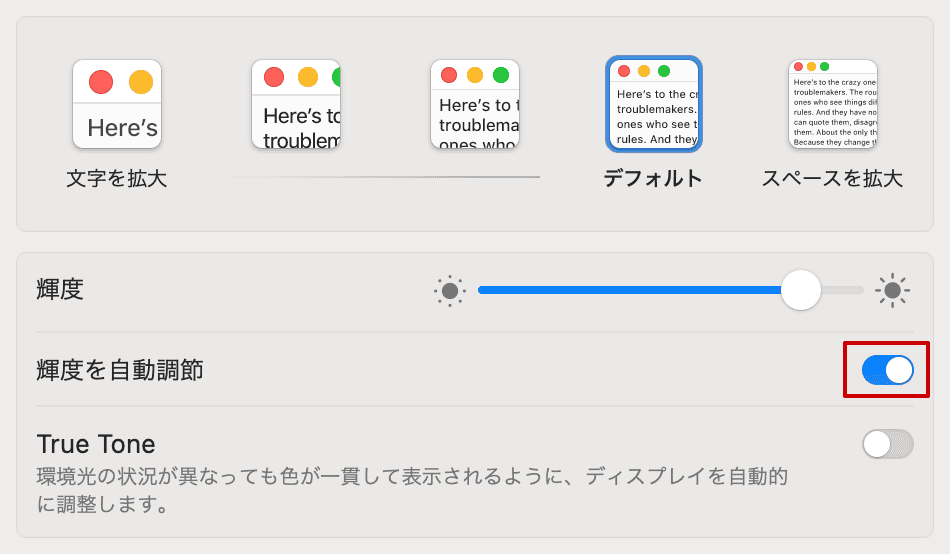Screen dimensions: 950x554
Task: Click the 輝度 label
Action: pos(60,289)
